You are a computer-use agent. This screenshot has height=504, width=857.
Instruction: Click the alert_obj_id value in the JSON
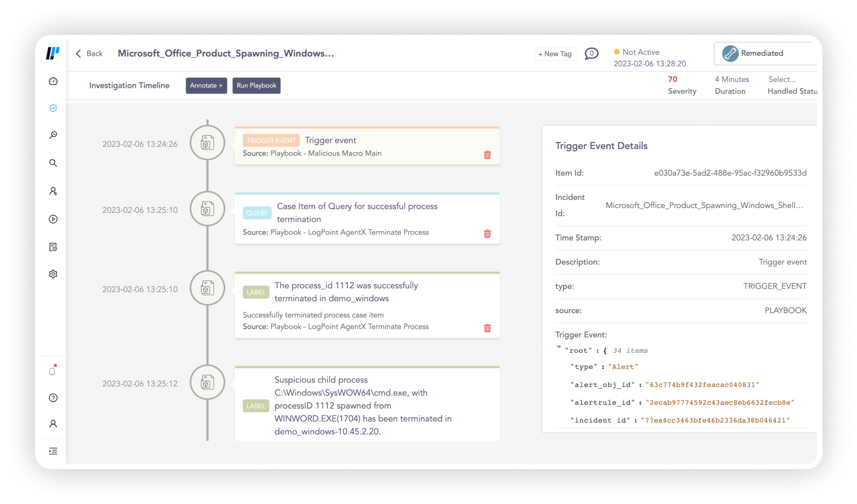coord(702,385)
